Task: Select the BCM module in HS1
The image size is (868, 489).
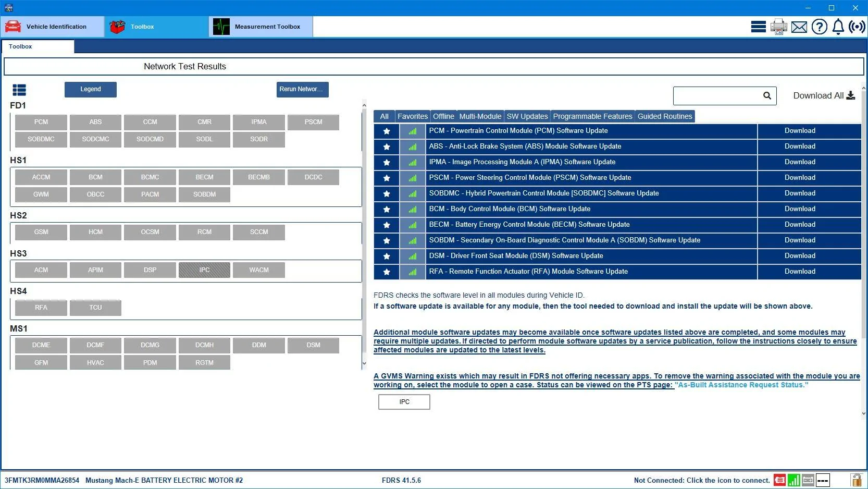Action: click(x=95, y=177)
